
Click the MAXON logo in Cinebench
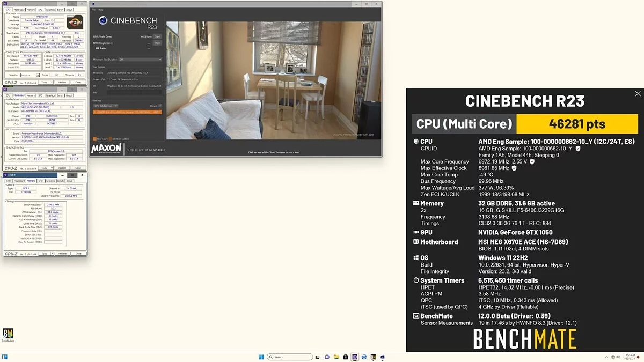click(106, 149)
